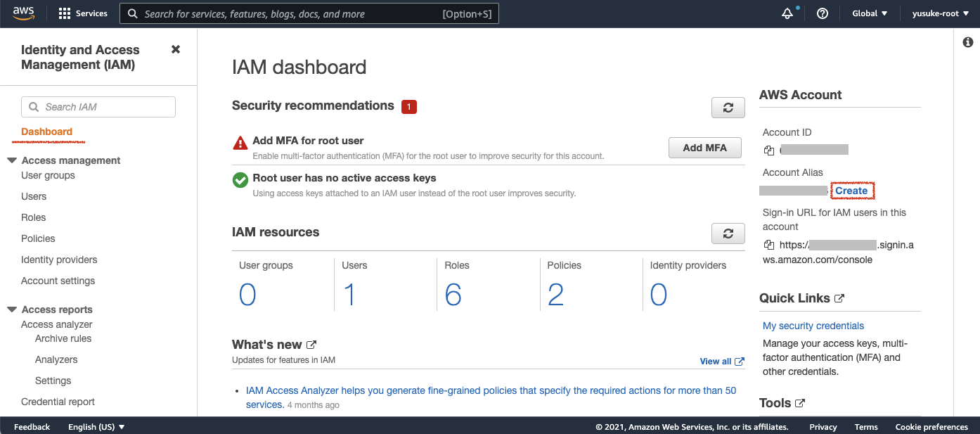Click the Add MFA button
Viewport: 980px width, 434px height.
pyautogui.click(x=705, y=148)
